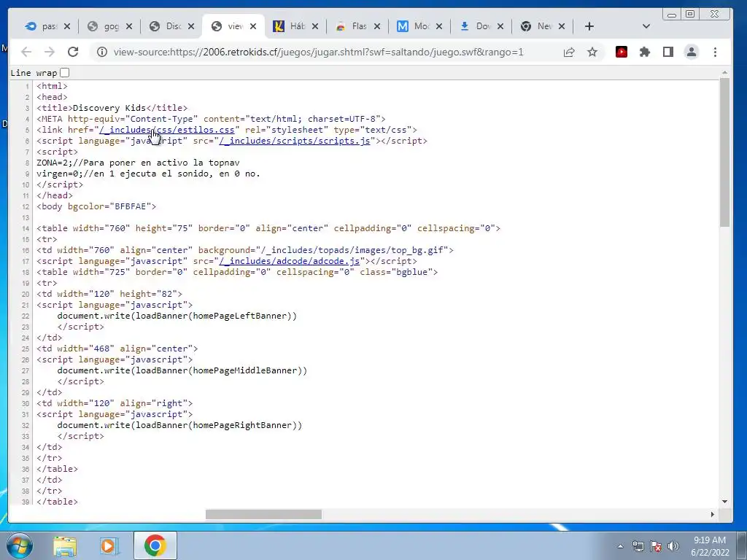Viewport: 747px width, 560px height.
Task: Click the scroll-down arrow of vertical scrollbar
Action: click(724, 502)
